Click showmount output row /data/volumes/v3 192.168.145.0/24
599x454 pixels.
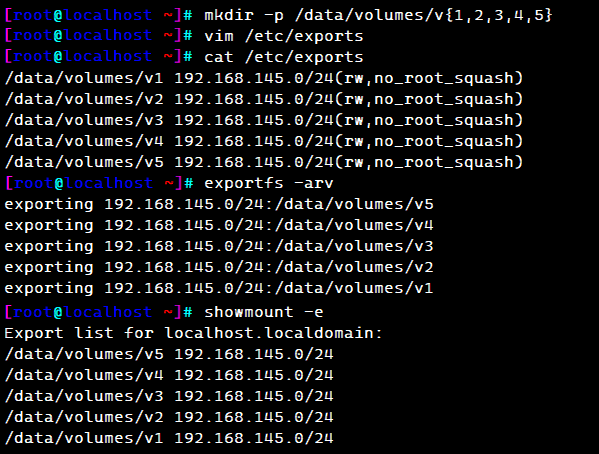169,396
